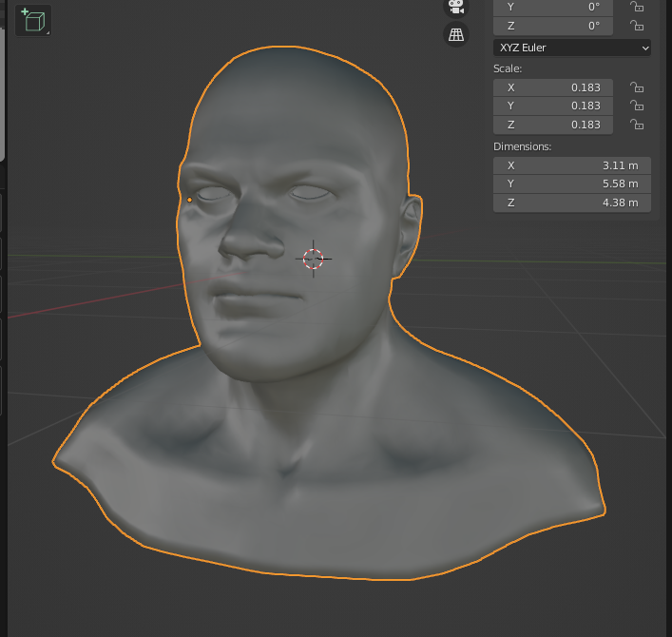Toggle the Scale Y lock icon
Image resolution: width=672 pixels, height=637 pixels.
pos(637,106)
